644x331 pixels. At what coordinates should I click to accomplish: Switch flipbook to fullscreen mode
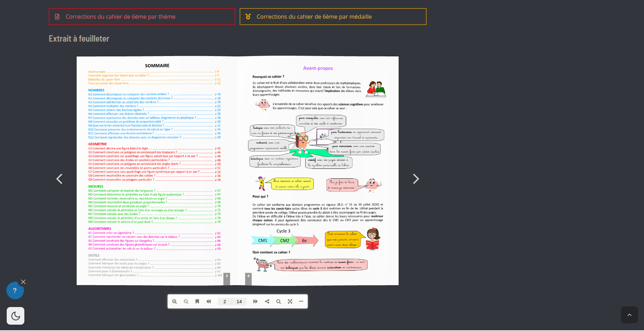[290, 301]
